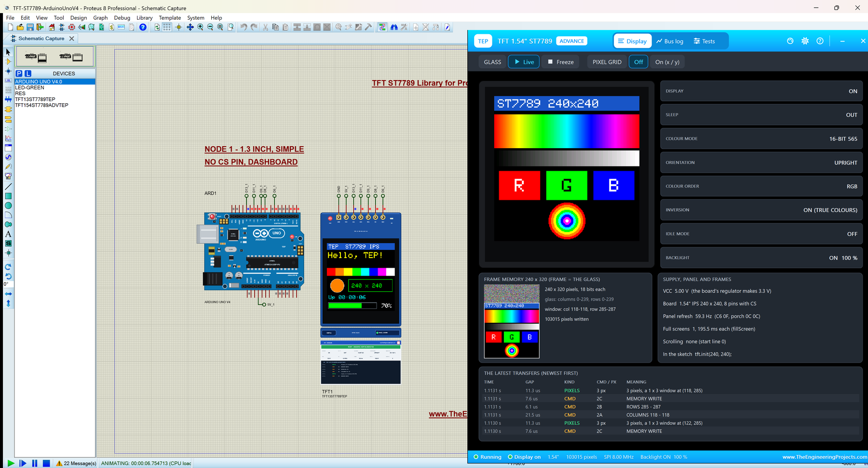
Task: Open the File menu
Action: click(x=10, y=18)
